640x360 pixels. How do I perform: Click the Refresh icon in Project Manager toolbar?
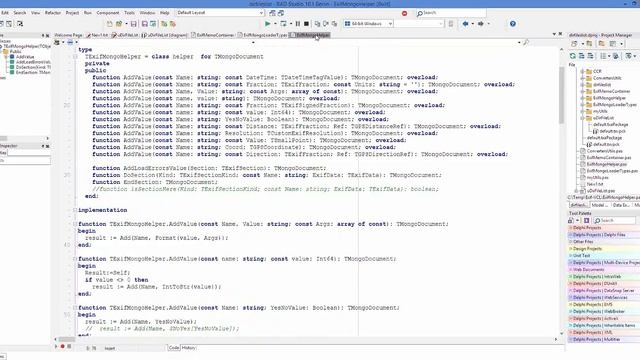(573, 56)
